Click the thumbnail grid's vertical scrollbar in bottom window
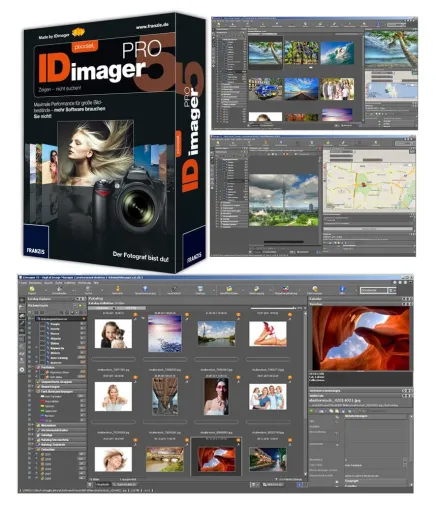The height and width of the screenshot is (508, 436). [x=305, y=392]
